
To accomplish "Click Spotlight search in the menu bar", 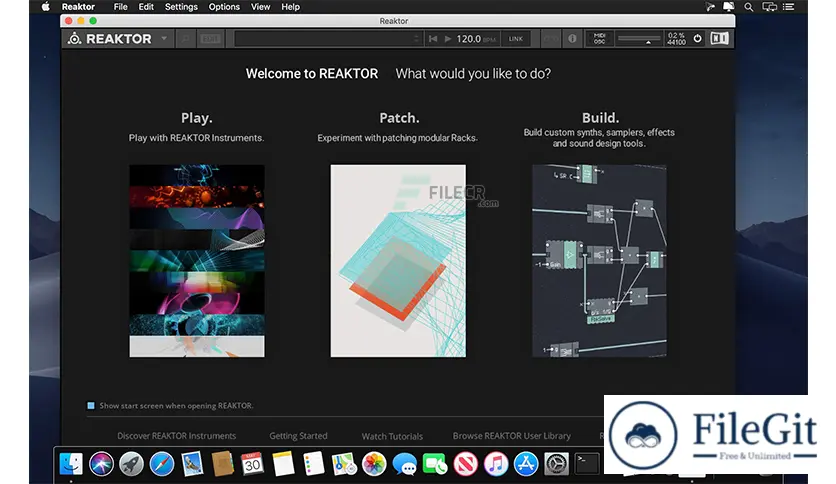I will tap(749, 7).
